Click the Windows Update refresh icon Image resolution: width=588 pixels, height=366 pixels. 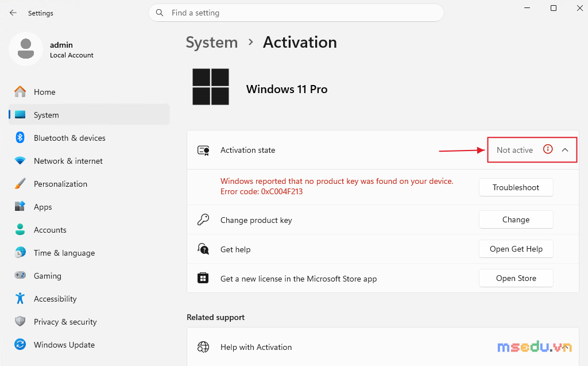coord(20,344)
